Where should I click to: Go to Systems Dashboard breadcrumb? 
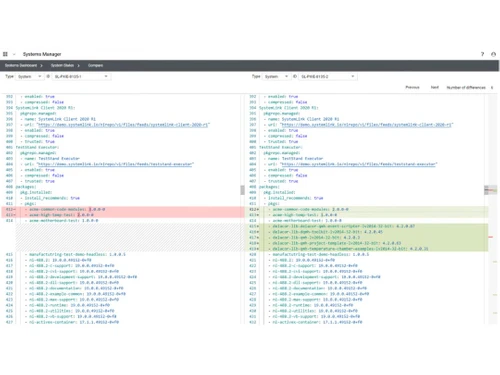pos(21,65)
